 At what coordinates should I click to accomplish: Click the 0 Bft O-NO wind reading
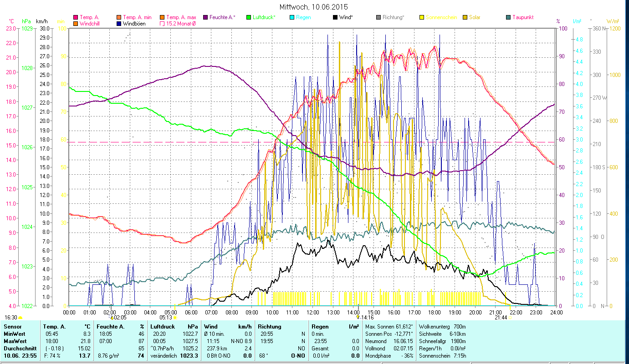tap(219, 355)
